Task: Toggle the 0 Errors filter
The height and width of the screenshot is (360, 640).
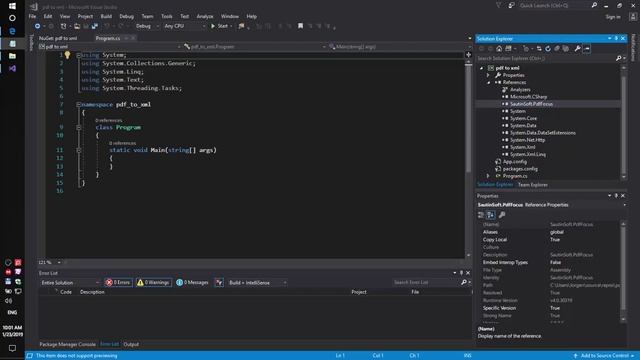Action: (118, 282)
